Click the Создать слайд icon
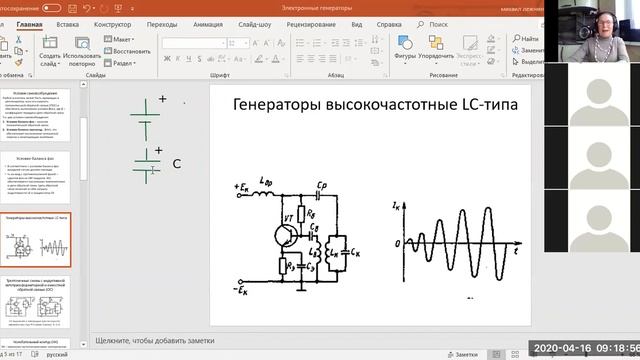The width and height of the screenshot is (640, 360). click(50, 43)
